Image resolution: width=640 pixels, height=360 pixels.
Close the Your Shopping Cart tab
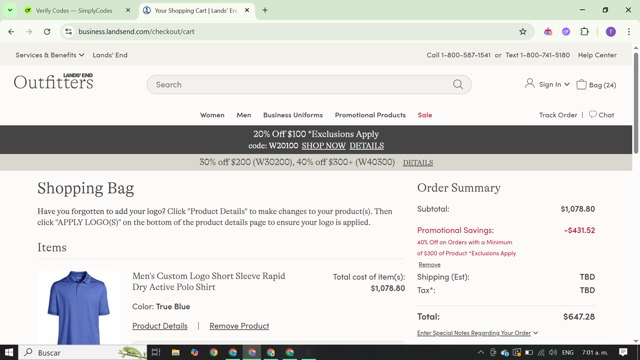247,10
